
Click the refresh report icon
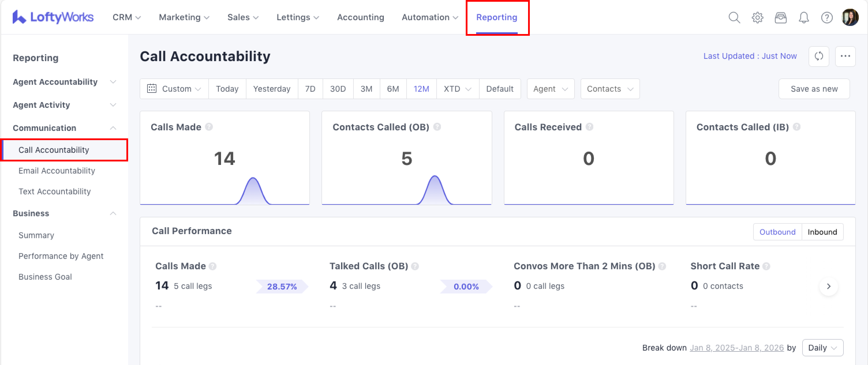point(819,56)
